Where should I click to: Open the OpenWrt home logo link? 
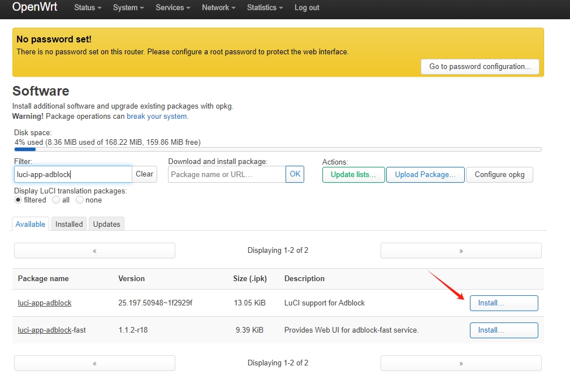[34, 7]
